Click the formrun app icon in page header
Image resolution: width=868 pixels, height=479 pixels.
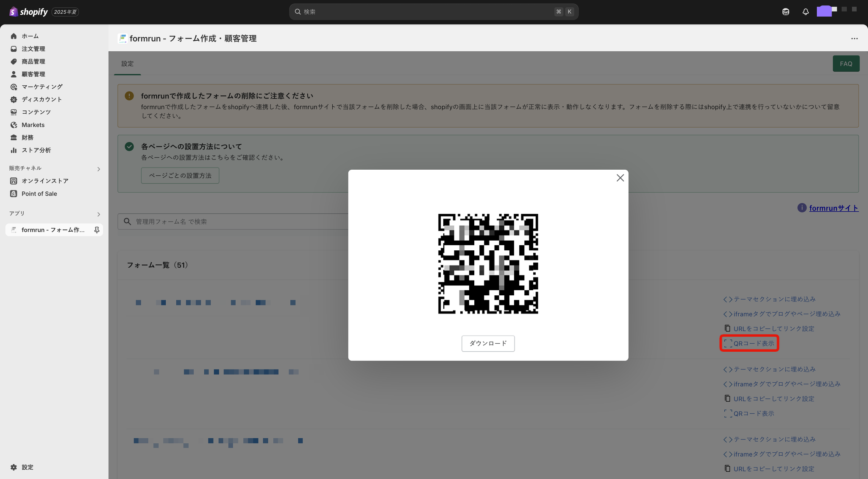pyautogui.click(x=122, y=39)
